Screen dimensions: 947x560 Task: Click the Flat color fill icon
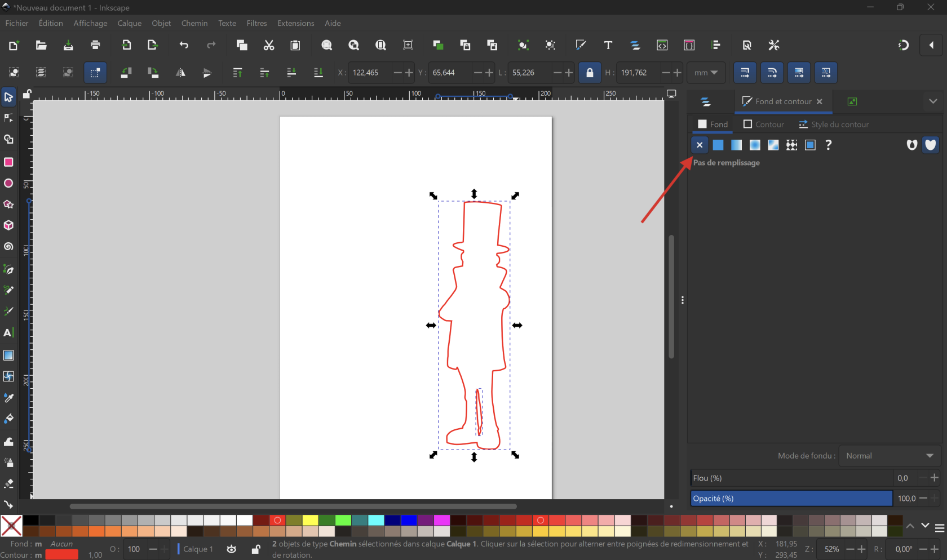(718, 145)
